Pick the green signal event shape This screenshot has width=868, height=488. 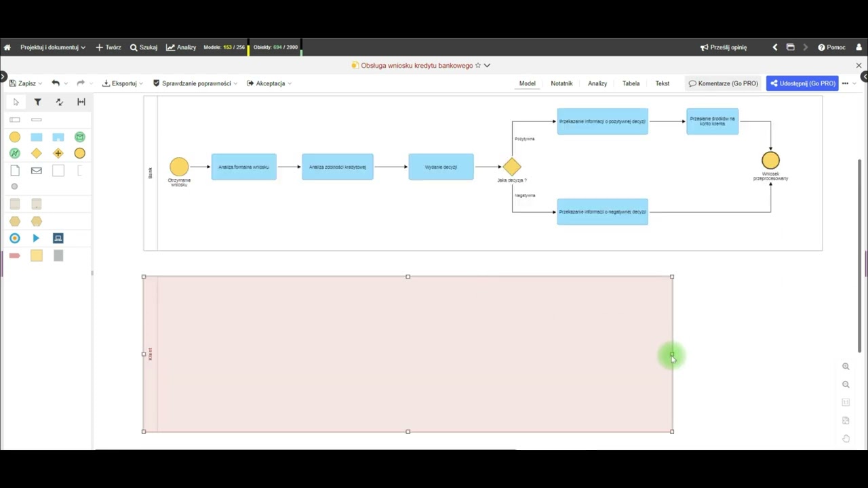(x=15, y=153)
